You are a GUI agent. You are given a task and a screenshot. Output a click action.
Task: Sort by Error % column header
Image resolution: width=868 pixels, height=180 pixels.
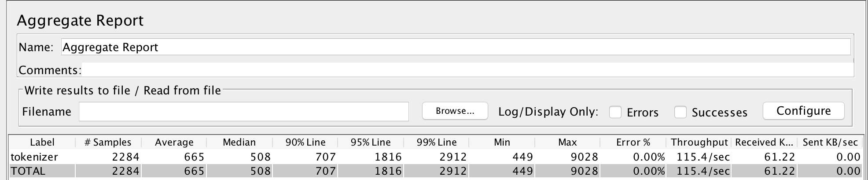click(x=633, y=142)
